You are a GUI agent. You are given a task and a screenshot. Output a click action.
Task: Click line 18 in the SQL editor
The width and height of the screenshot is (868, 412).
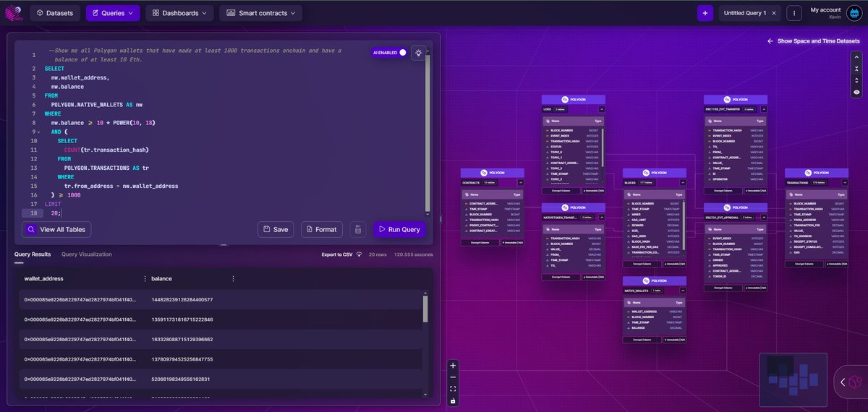224,213
